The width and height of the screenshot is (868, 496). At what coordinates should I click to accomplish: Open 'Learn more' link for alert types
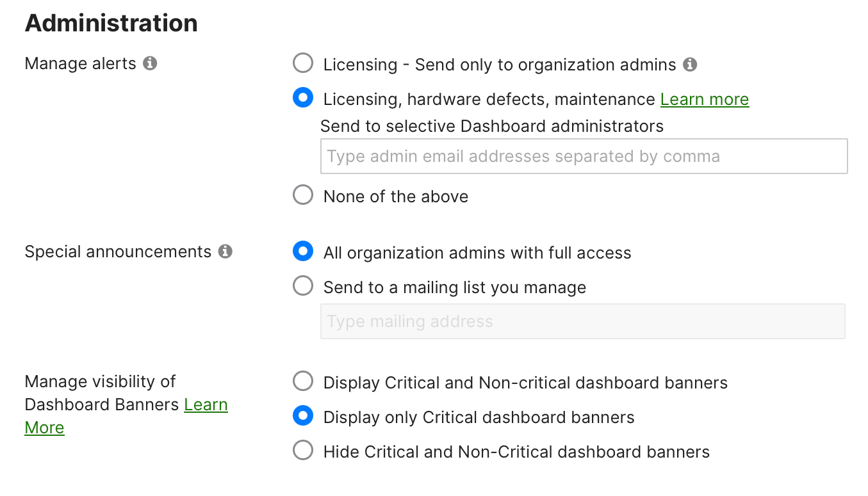[x=704, y=99]
